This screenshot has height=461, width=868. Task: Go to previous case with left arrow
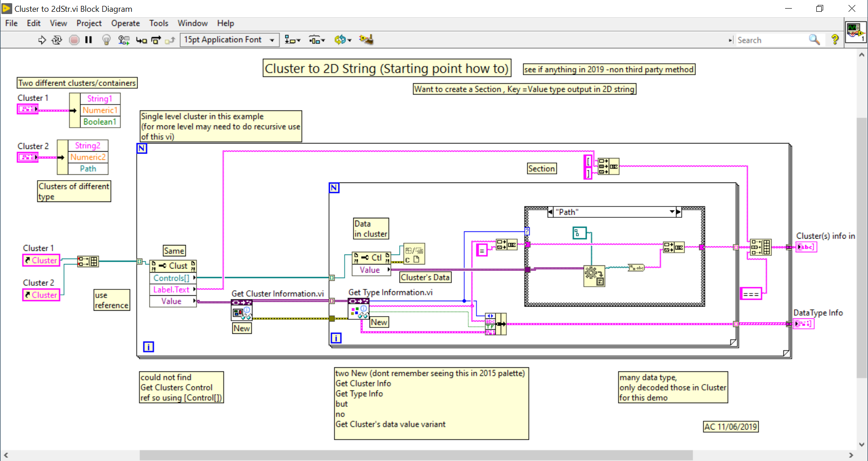(x=550, y=212)
